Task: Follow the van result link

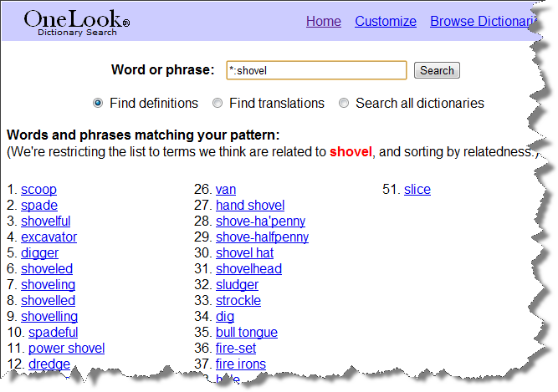Action: click(x=225, y=189)
